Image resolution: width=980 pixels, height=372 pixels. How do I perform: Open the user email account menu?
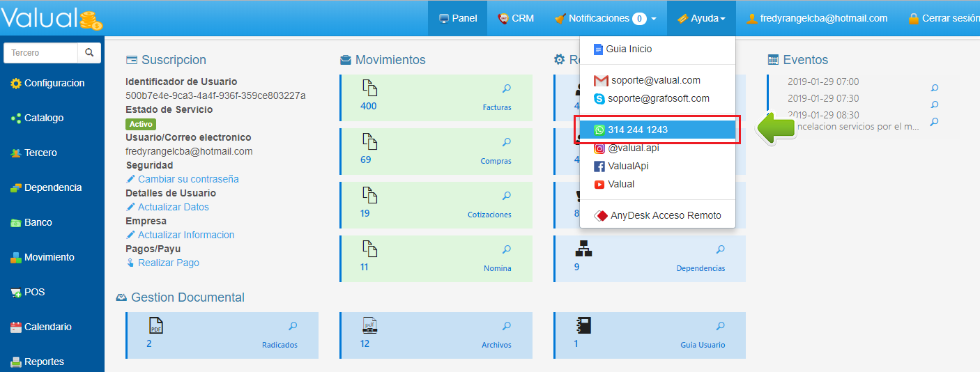(816, 19)
